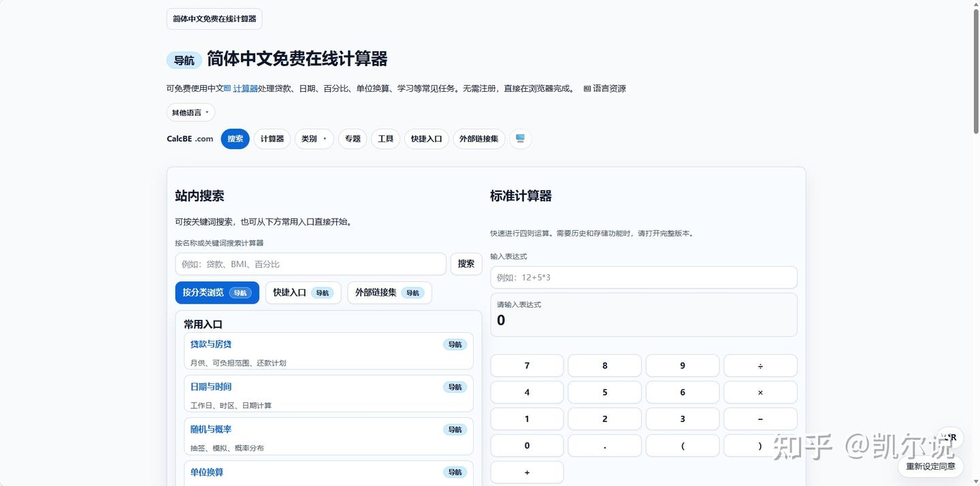Click the 常用入口 heading
The height and width of the screenshot is (486, 980).
203,325
